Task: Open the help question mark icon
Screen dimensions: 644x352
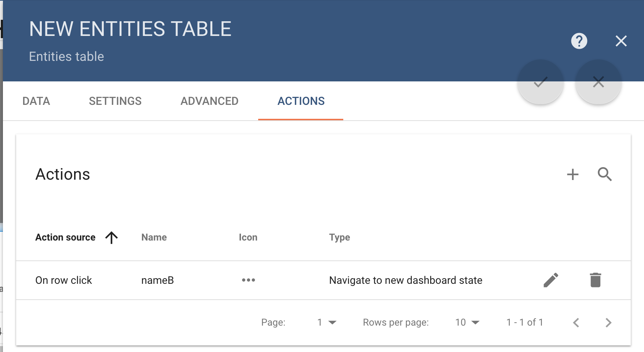Action: click(579, 41)
